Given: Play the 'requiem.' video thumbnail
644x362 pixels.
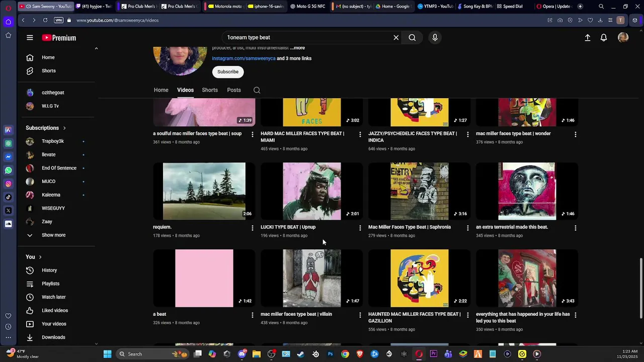Looking at the screenshot, I should (x=204, y=191).
